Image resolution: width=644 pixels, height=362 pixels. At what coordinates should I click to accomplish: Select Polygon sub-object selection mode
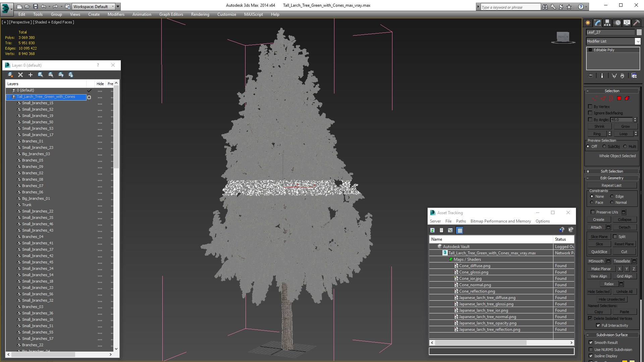pos(619,98)
